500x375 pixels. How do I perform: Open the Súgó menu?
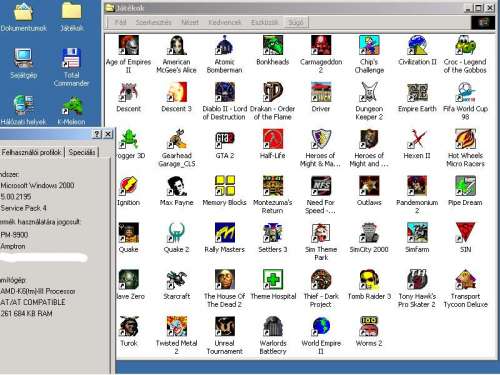click(x=296, y=22)
